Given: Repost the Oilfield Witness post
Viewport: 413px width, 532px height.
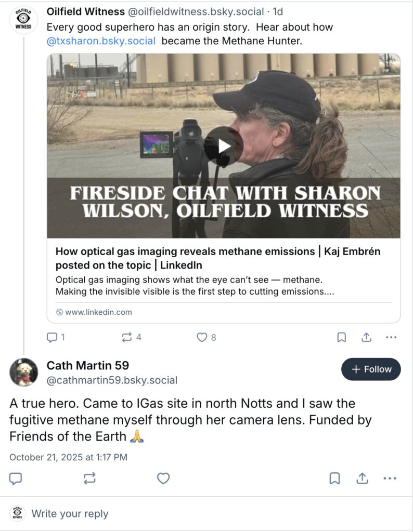Looking at the screenshot, I should (x=127, y=338).
